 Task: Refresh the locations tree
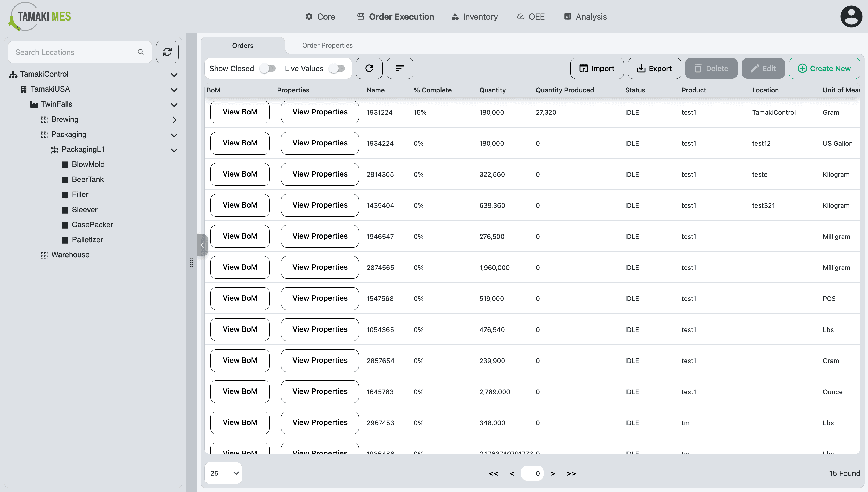coord(167,52)
